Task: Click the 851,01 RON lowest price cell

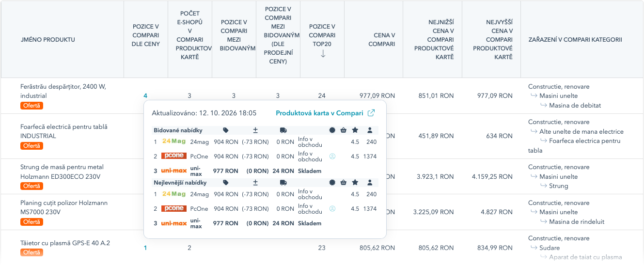Action: click(436, 96)
